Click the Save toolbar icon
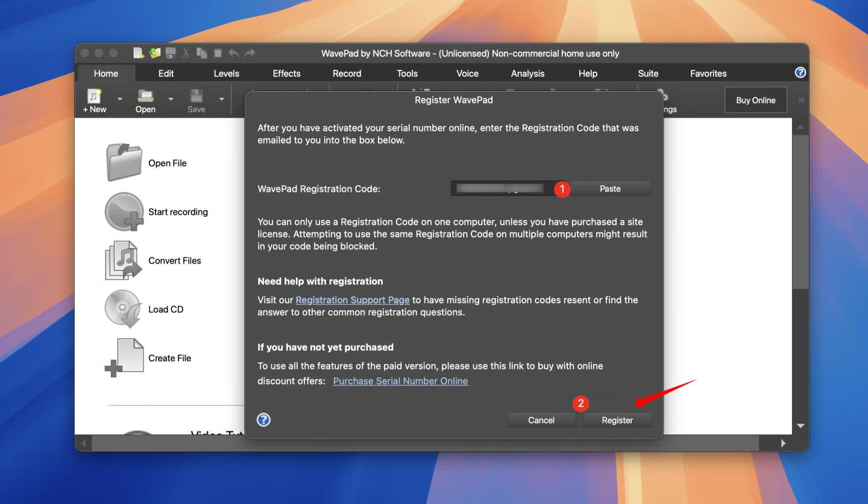The width and height of the screenshot is (868, 504). click(196, 101)
